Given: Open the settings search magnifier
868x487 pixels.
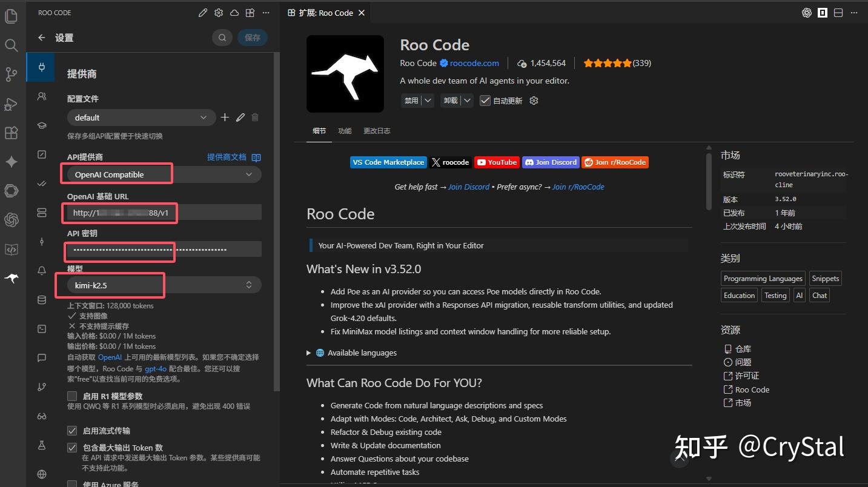Looking at the screenshot, I should (x=222, y=38).
